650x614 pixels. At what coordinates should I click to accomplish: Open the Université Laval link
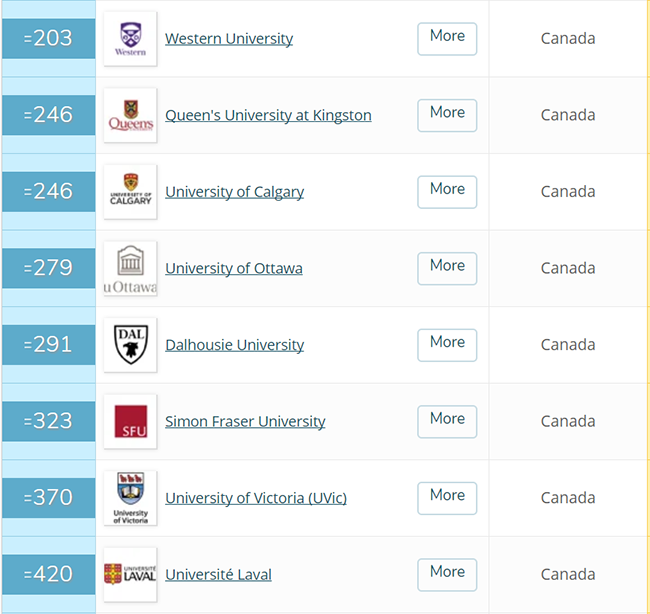[218, 575]
